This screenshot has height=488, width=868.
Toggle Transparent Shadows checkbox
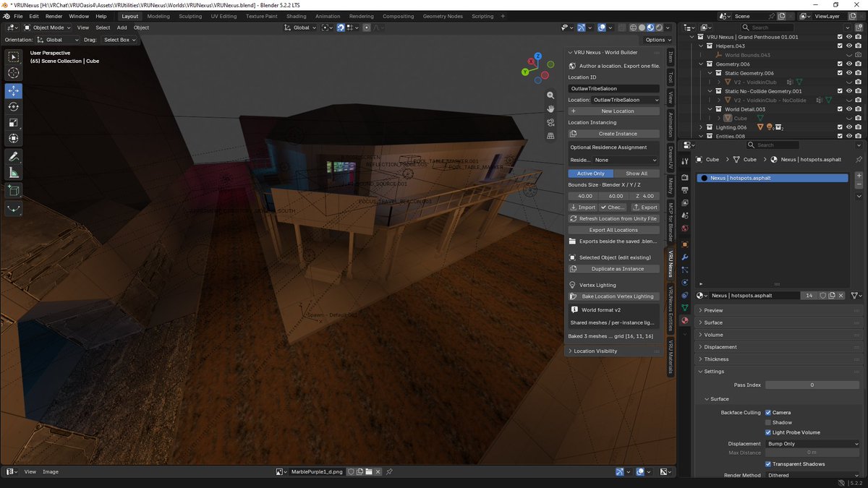tap(768, 464)
